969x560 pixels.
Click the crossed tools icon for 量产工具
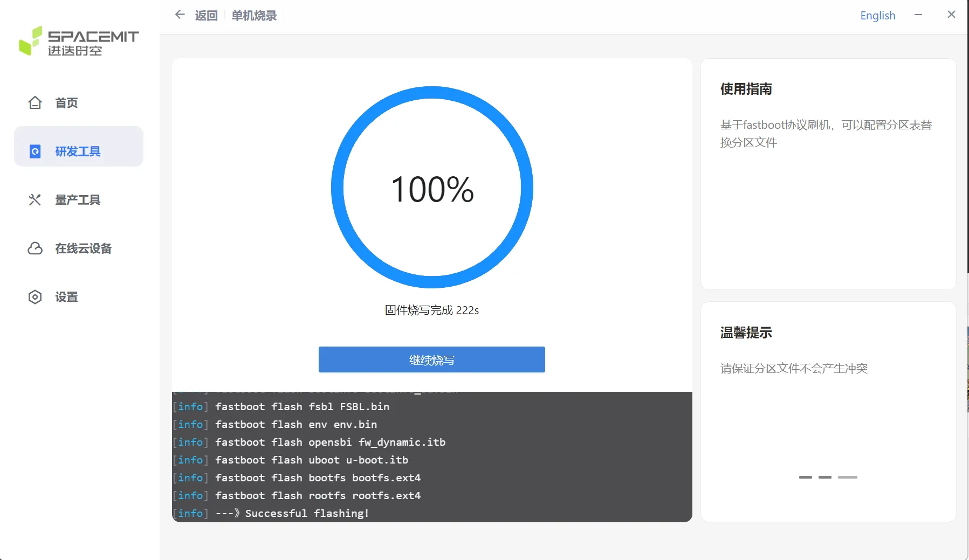point(35,200)
